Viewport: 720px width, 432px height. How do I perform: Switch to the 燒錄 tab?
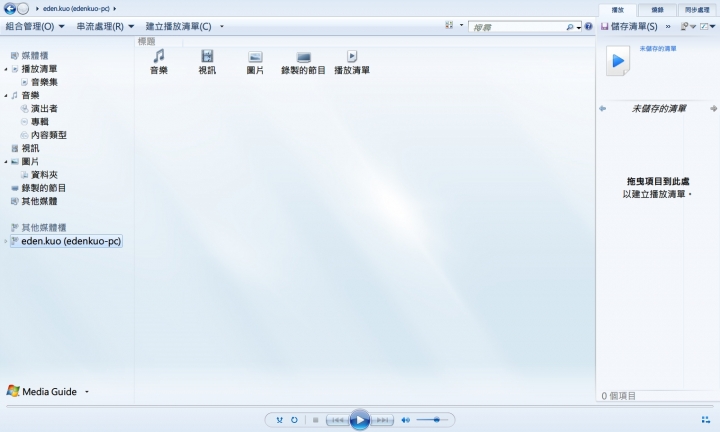click(657, 10)
